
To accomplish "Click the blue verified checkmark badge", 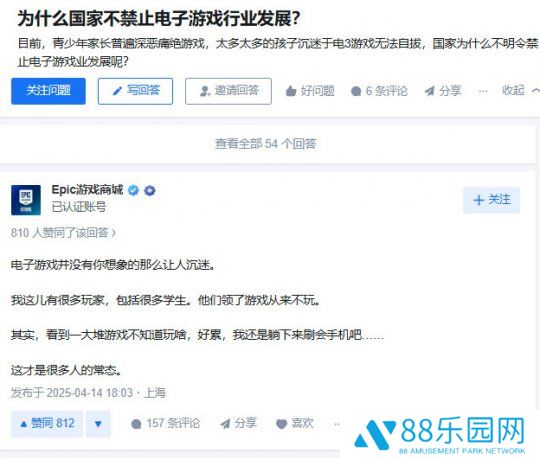I will (x=133, y=190).
